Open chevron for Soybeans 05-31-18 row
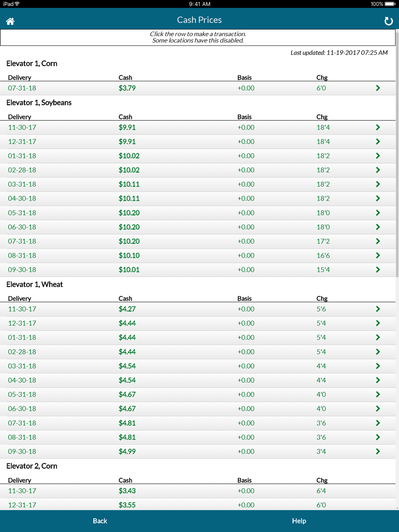Viewport: 399px width, 532px height. 378,213
